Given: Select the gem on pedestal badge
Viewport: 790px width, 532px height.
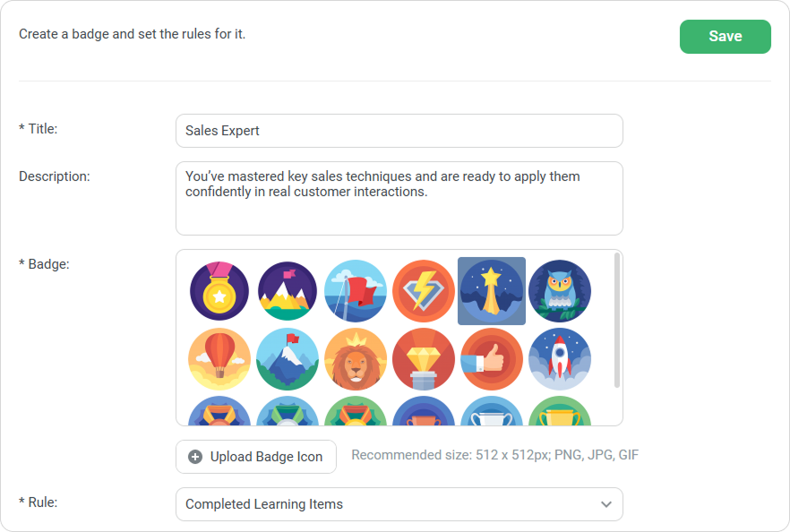Looking at the screenshot, I should pyautogui.click(x=424, y=359).
